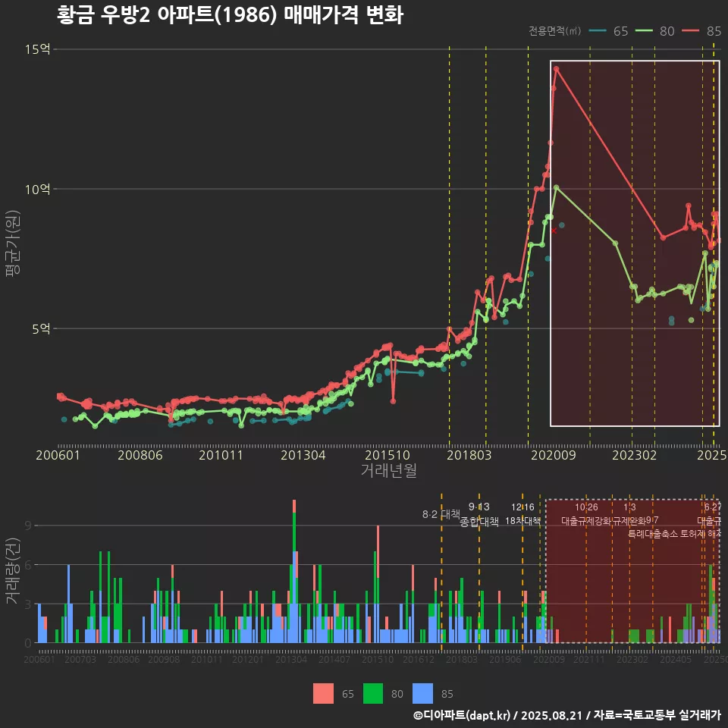The width and height of the screenshot is (728, 728).
Task: Click the peak data point of the green 80 line
Action: [556, 187]
